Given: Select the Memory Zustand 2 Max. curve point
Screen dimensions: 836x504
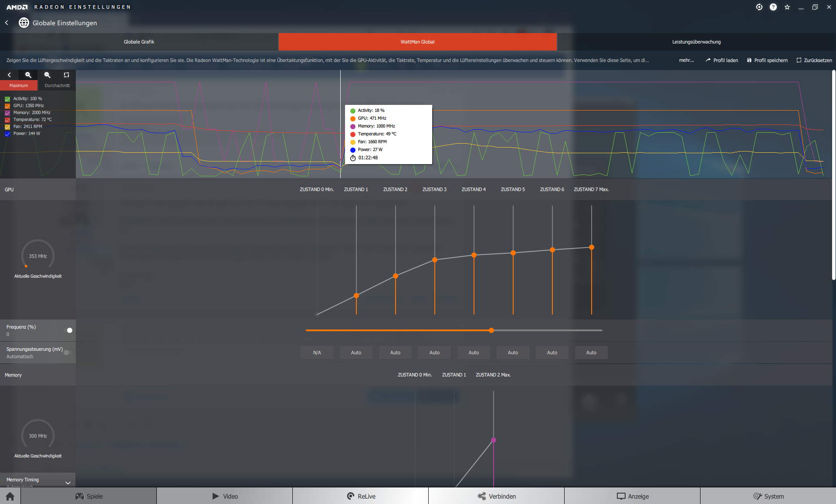Looking at the screenshot, I should [x=494, y=440].
